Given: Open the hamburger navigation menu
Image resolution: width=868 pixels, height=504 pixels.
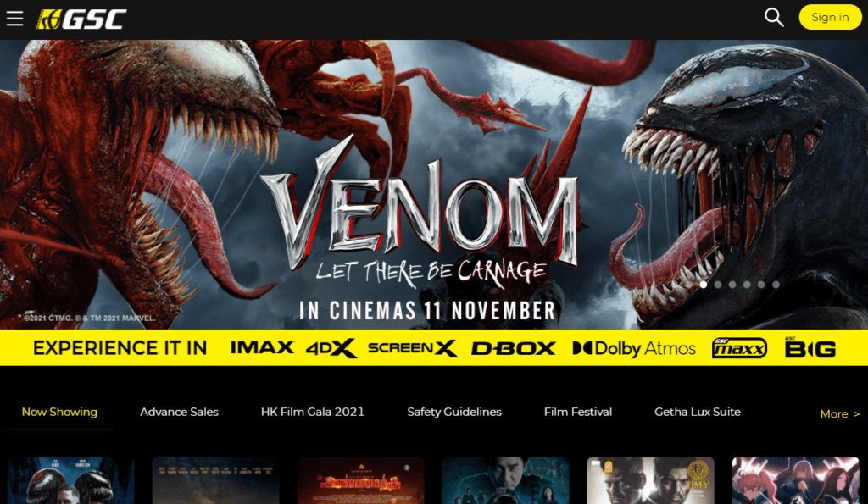Looking at the screenshot, I should click(15, 19).
